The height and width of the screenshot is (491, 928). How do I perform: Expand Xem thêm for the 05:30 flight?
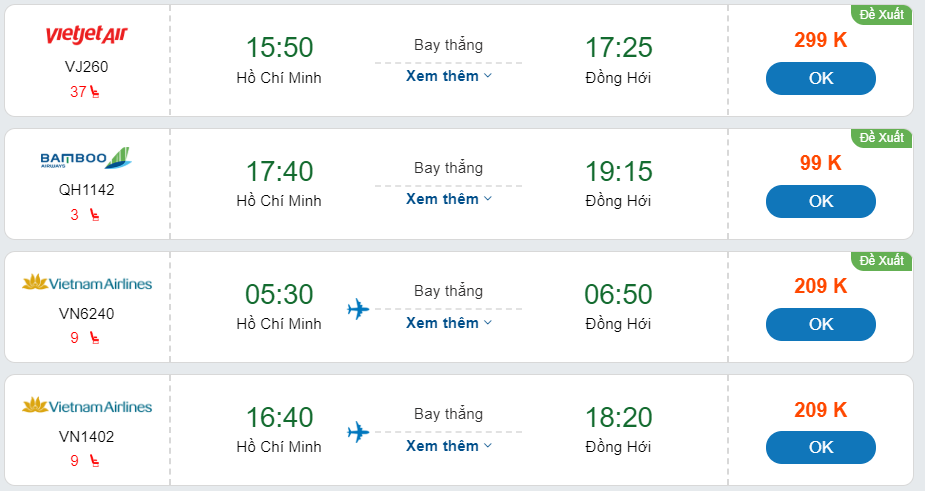pos(449,323)
